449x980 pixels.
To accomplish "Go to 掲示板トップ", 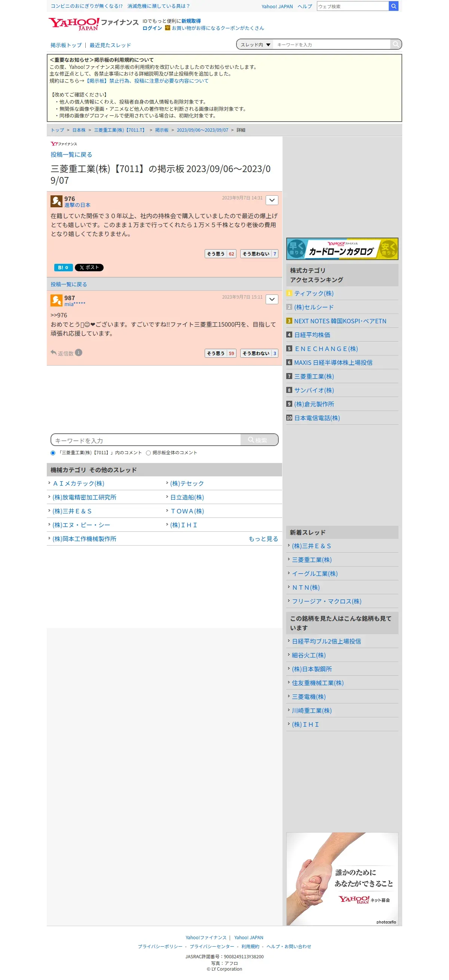I will click(66, 45).
